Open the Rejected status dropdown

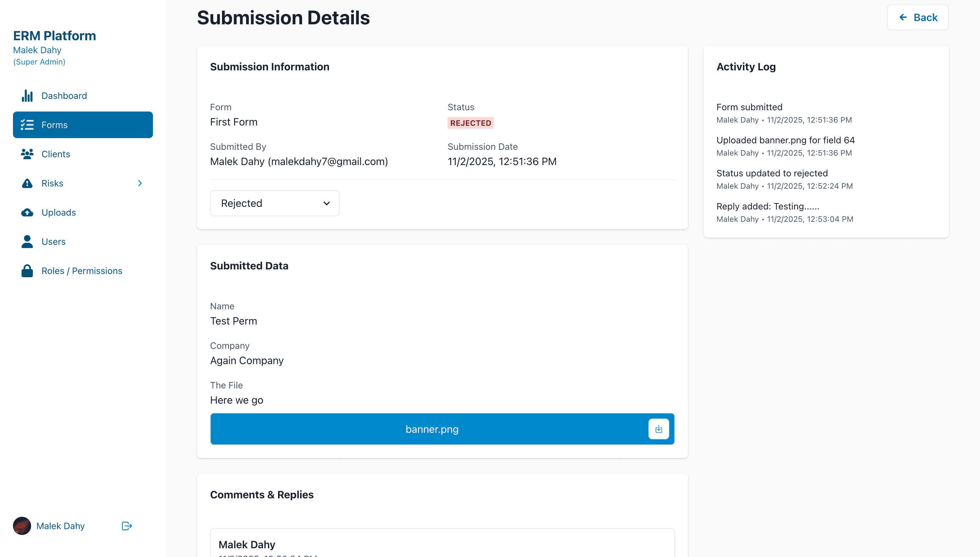tap(274, 203)
